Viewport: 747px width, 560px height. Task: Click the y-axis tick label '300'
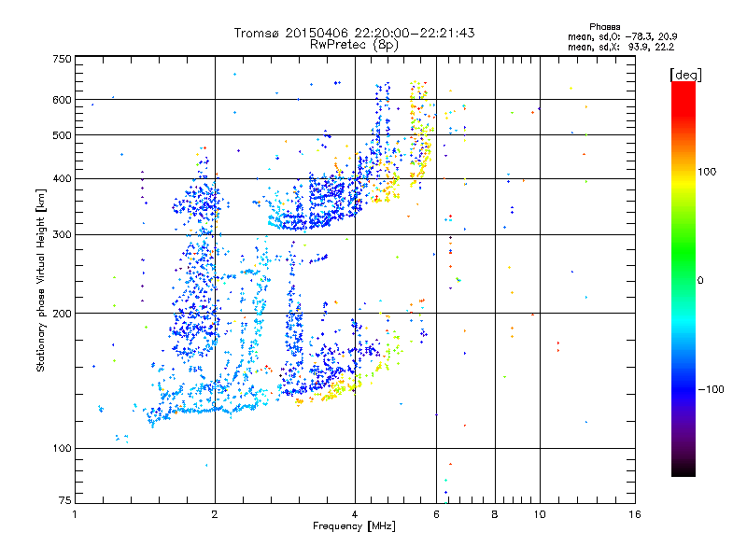63,234
